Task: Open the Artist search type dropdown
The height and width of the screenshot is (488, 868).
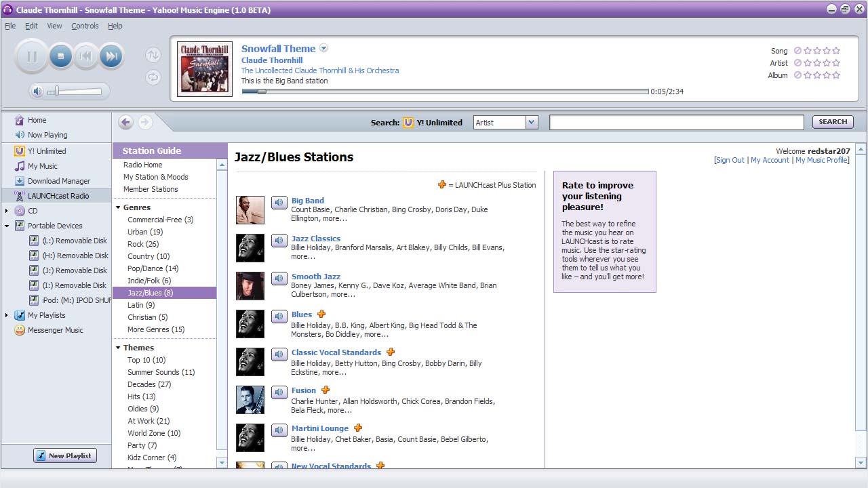Action: pos(532,123)
